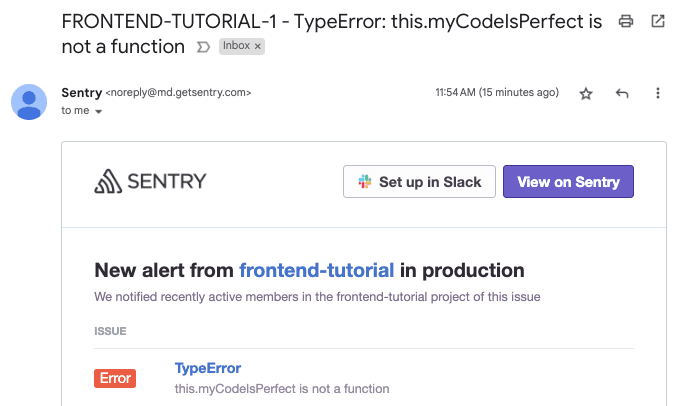Image resolution: width=681 pixels, height=406 pixels.
Task: Remove the Inbox label with the x
Action: 258,46
